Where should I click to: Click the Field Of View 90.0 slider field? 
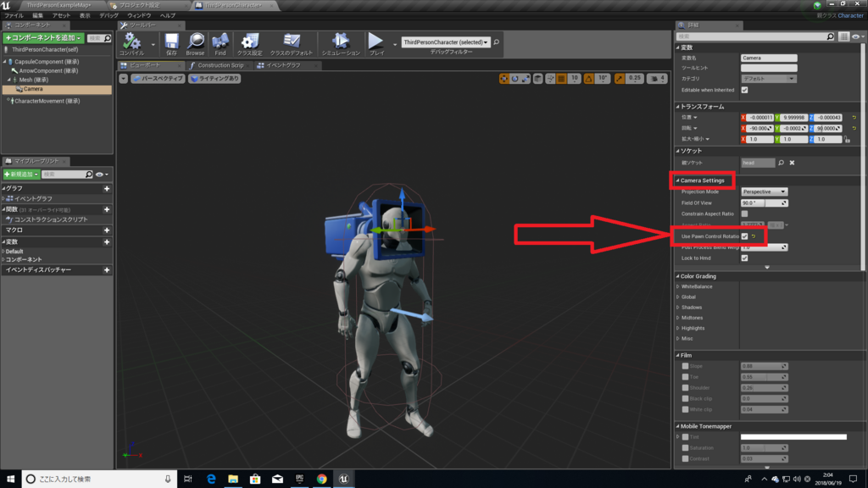[x=764, y=203]
